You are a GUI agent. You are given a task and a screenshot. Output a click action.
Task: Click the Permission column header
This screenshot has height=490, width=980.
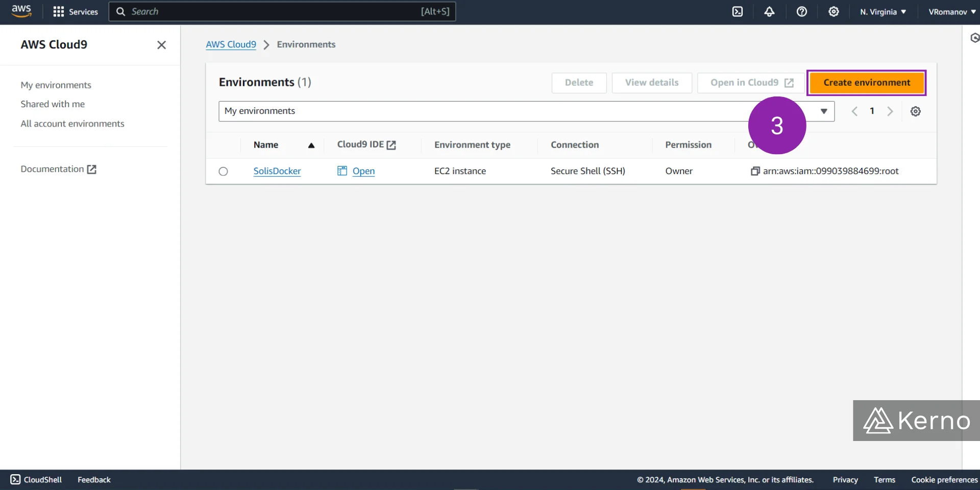[x=688, y=145]
